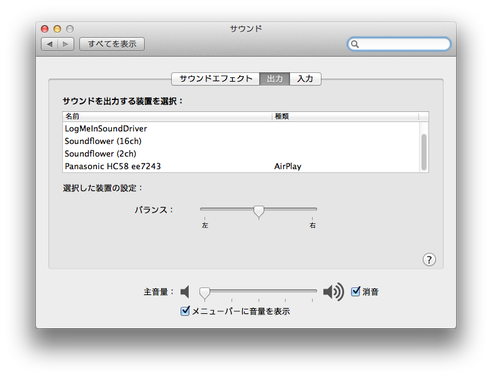Toggle the 消音 mute checkbox

point(356,291)
